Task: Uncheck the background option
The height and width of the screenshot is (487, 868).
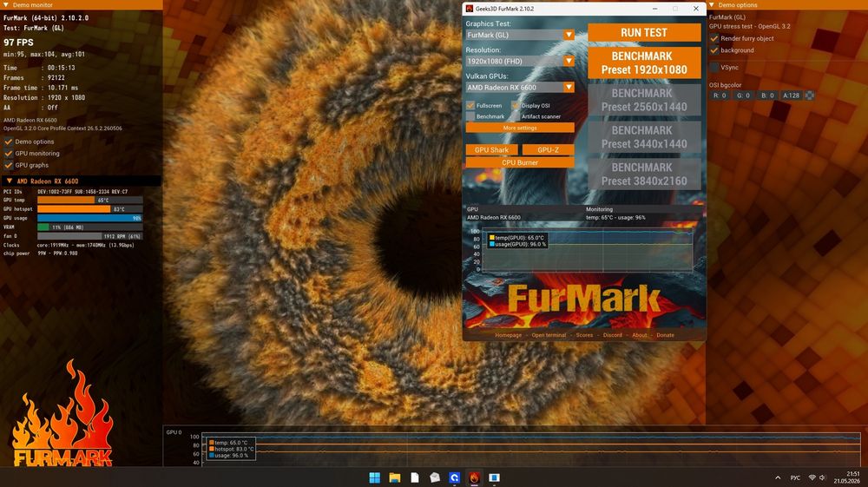Action: (714, 49)
